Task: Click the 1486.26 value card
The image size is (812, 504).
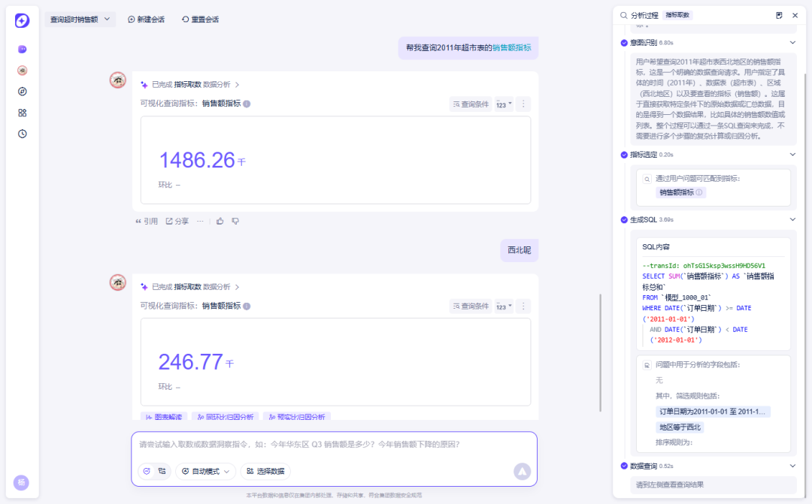Action: [x=335, y=160]
